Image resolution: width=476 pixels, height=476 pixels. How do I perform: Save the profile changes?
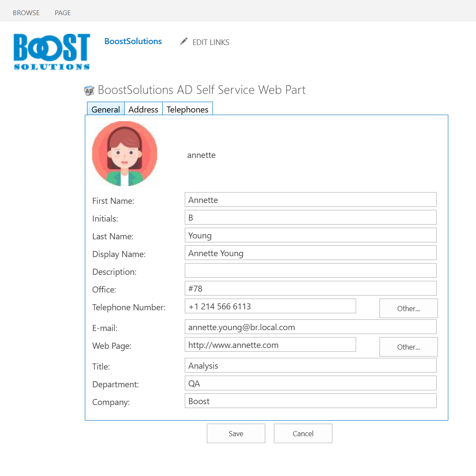pos(236,434)
